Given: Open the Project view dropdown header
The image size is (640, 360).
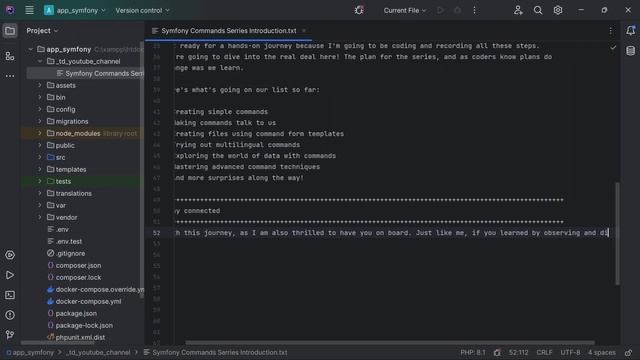Looking at the screenshot, I should pyautogui.click(x=42, y=31).
